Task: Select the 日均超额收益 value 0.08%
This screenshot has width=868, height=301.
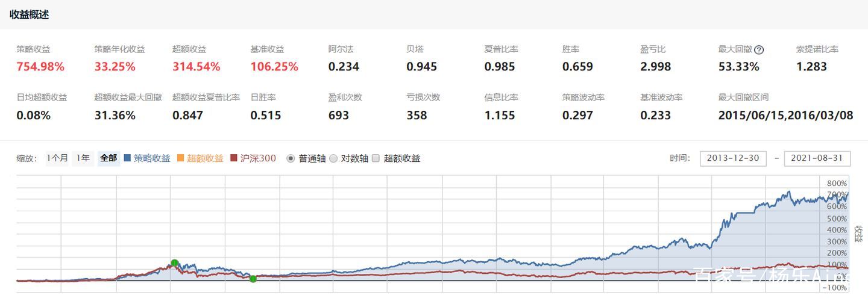Action: (x=34, y=115)
